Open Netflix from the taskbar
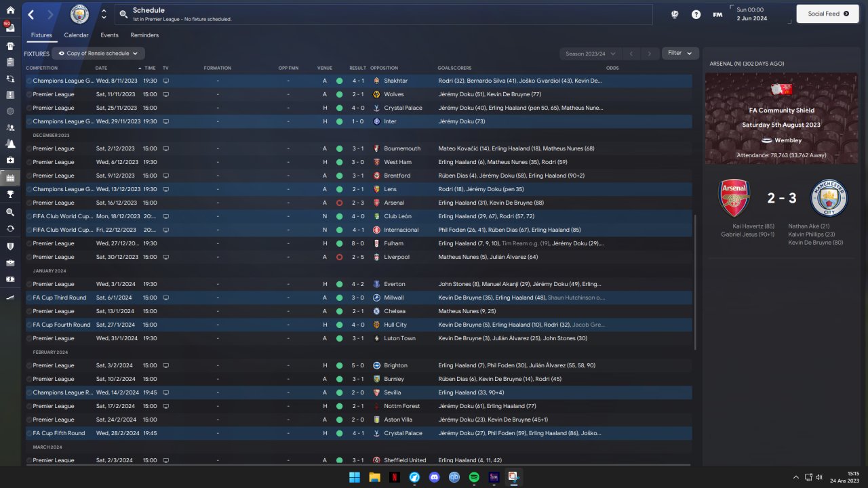Viewport: 868px width, 488px height. click(395, 477)
